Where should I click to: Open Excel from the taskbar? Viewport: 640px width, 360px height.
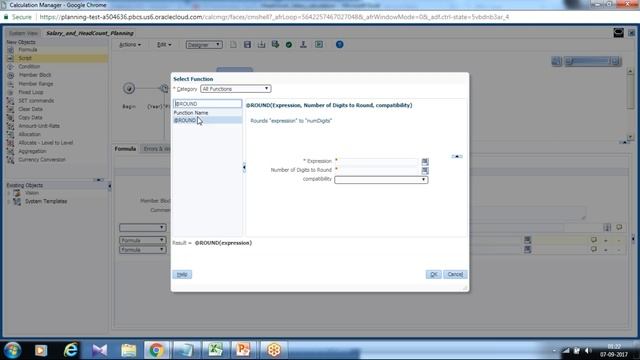[x=215, y=350]
